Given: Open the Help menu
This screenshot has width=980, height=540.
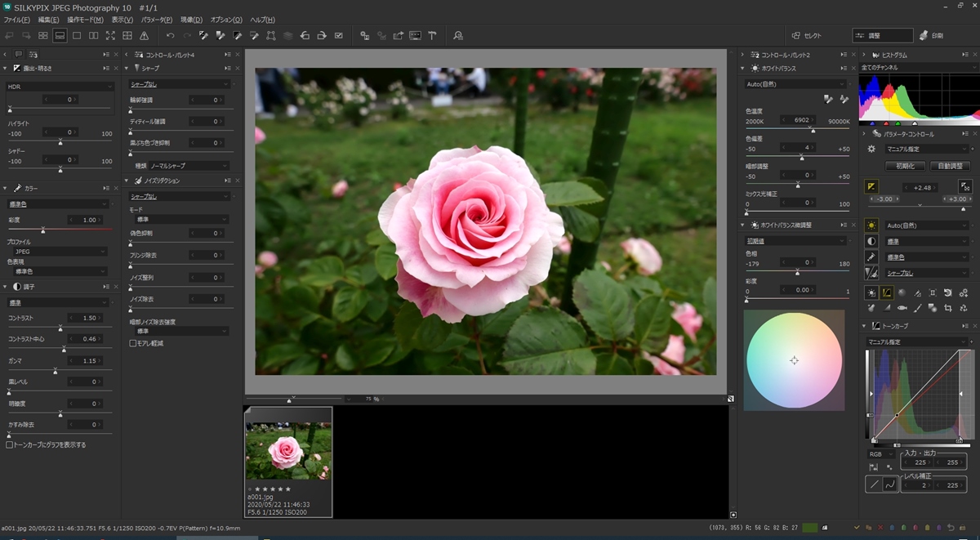Looking at the screenshot, I should click(262, 20).
